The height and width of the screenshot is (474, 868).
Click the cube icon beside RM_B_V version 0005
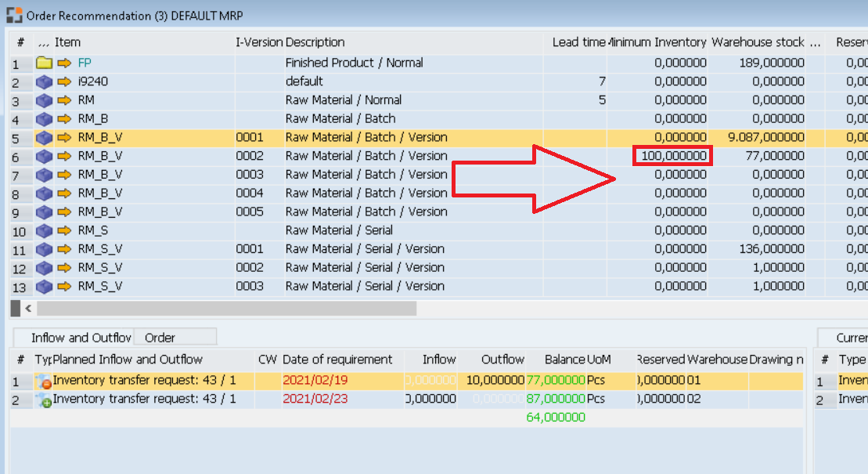point(44,212)
